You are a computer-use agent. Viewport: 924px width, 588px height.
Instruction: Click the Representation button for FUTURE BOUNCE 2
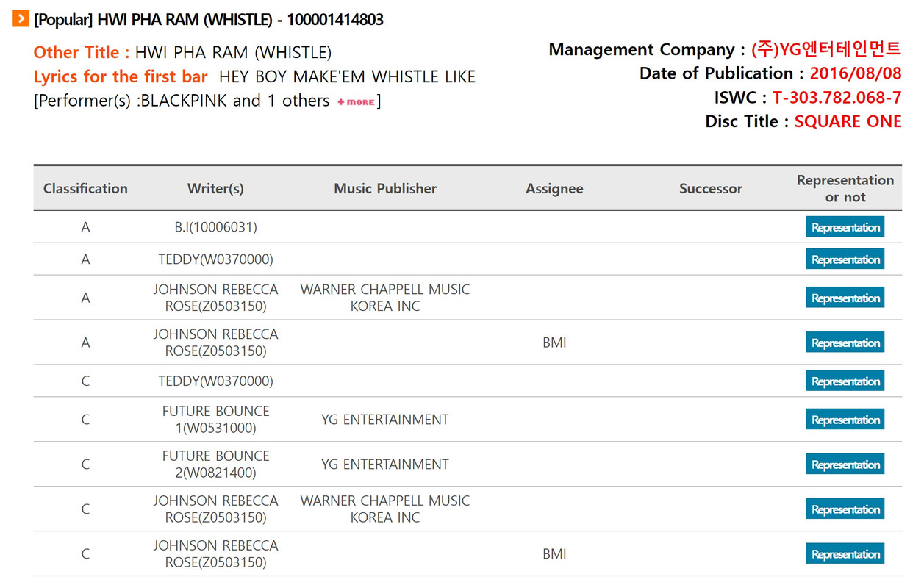click(845, 465)
